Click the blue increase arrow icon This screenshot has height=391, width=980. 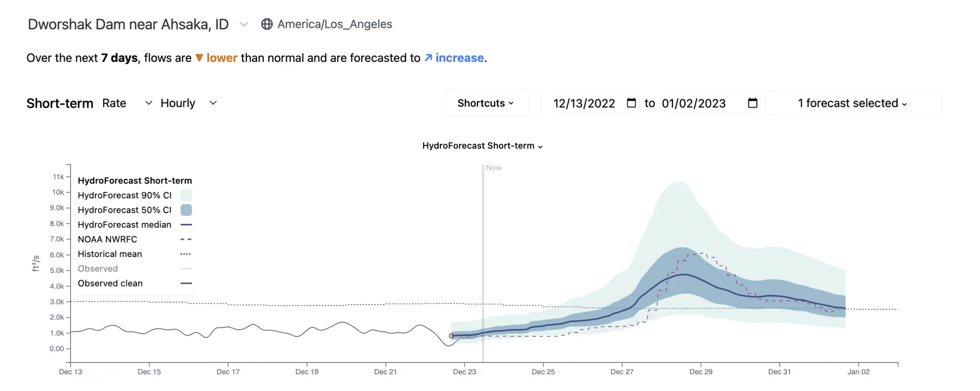[428, 58]
